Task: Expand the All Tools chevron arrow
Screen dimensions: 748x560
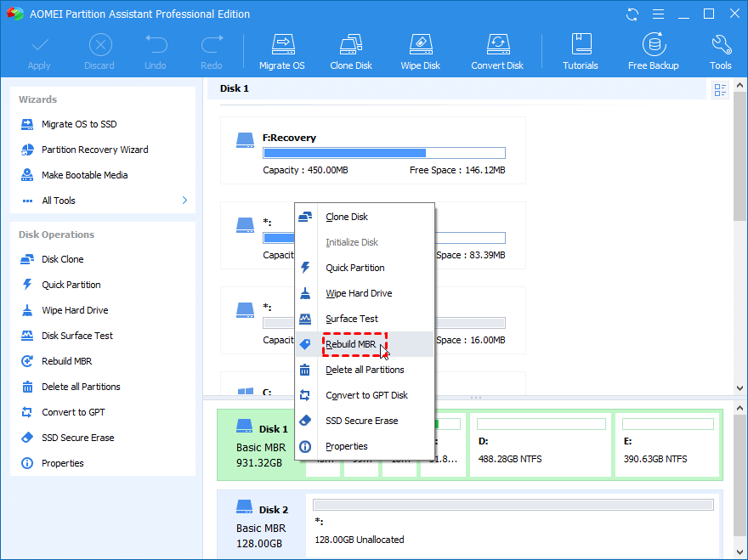Action: [x=184, y=201]
